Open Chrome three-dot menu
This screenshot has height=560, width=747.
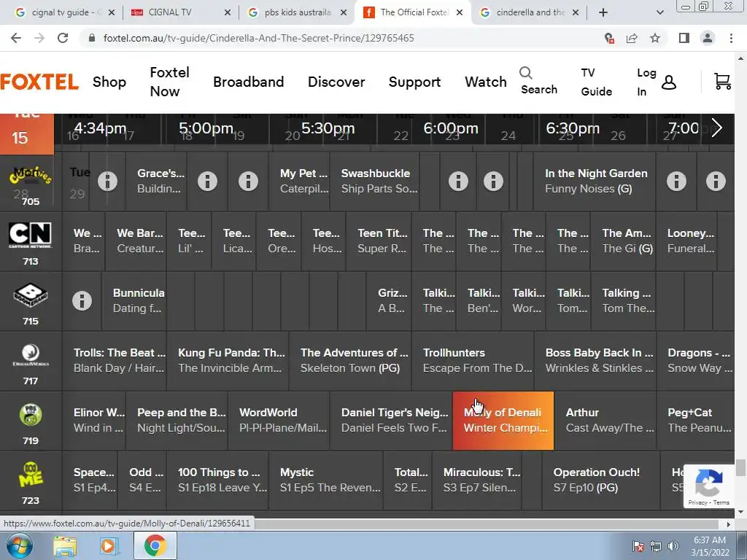pyautogui.click(x=731, y=38)
